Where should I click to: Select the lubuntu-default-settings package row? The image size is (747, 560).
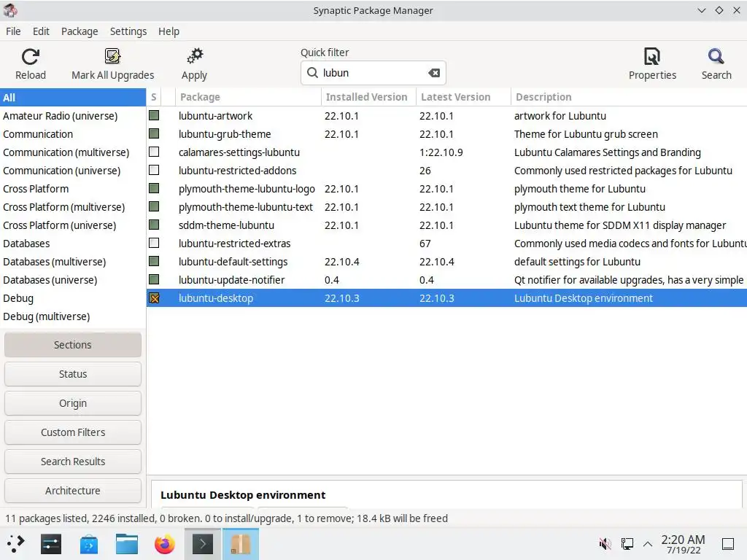(447, 262)
